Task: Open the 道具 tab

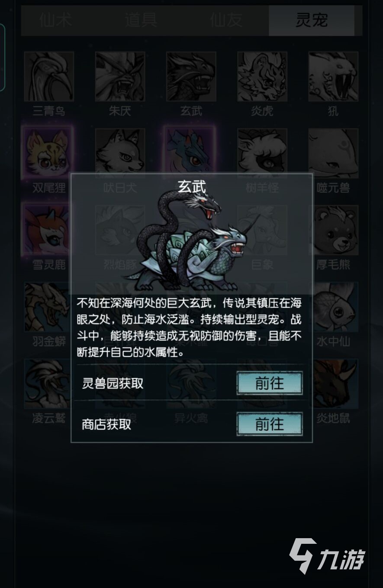Action: [x=141, y=20]
